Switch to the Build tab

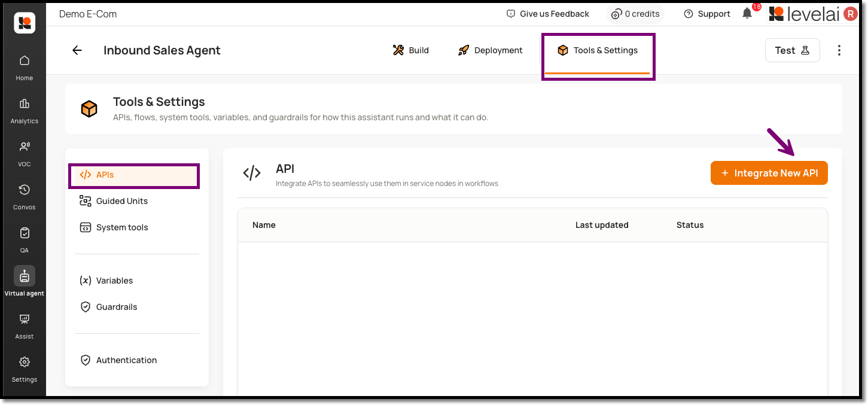tap(411, 50)
